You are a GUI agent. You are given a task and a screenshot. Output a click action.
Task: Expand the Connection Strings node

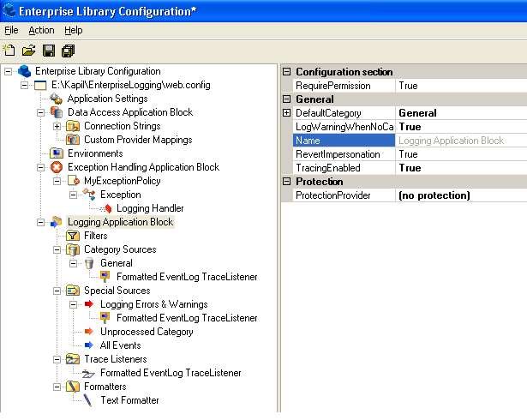[x=57, y=127]
